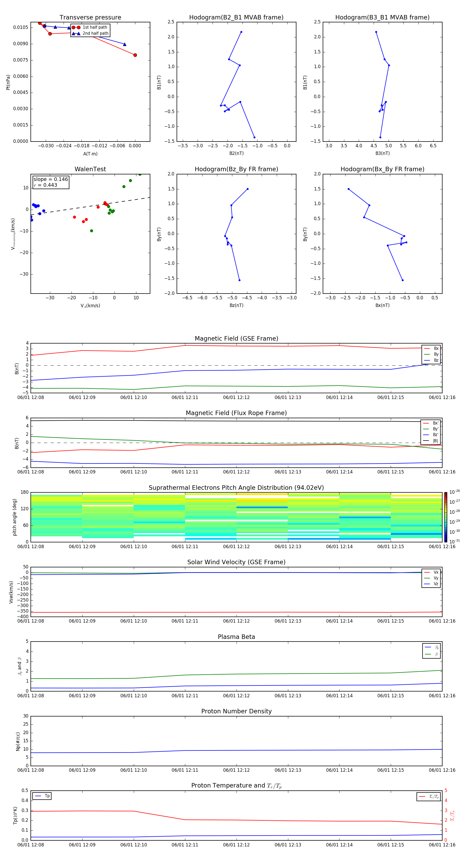The height and width of the screenshot is (868, 473).
Task: Click the 'r = 0.443' annotation
Action: pos(45,185)
